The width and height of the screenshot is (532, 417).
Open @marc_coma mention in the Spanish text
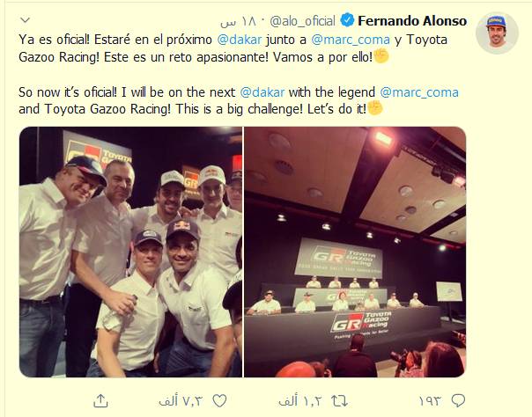[x=351, y=40]
